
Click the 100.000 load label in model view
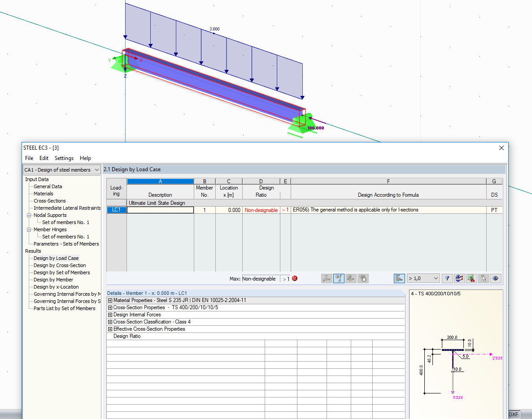tap(315, 128)
